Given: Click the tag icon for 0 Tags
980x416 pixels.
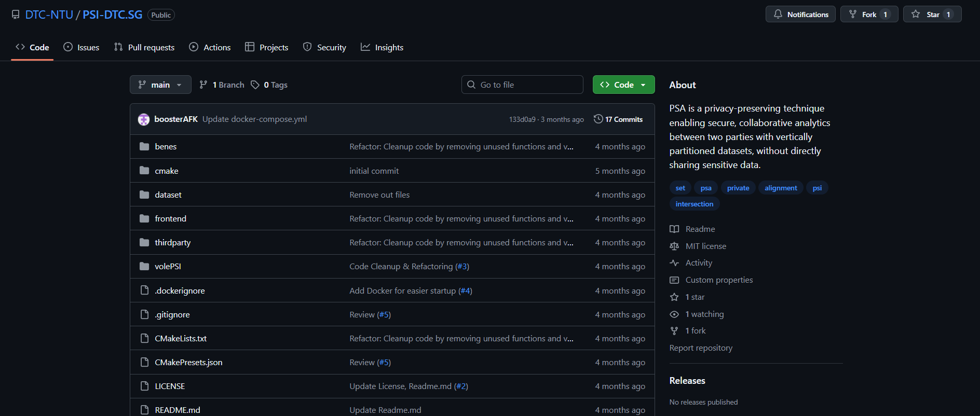Looking at the screenshot, I should 255,85.
